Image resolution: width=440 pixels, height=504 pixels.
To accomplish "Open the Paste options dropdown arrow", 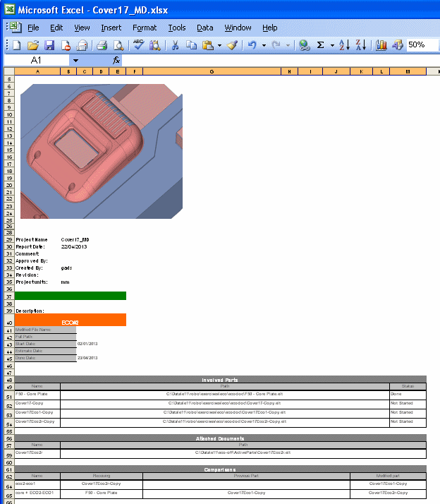I will coord(220,45).
